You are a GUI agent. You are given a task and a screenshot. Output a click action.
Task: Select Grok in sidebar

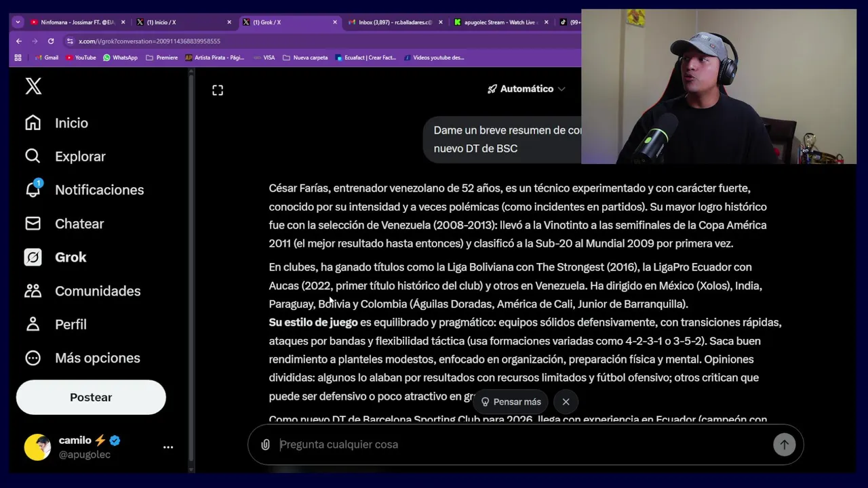(x=56, y=257)
